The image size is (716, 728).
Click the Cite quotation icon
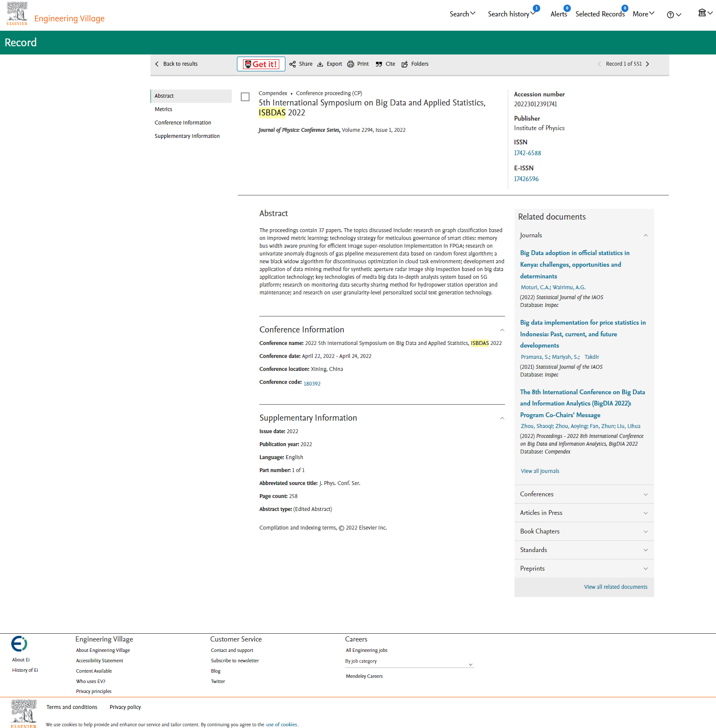pos(379,64)
